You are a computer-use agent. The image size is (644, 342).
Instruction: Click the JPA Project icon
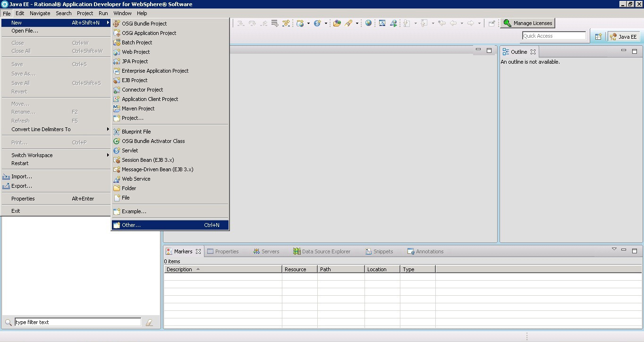click(117, 61)
